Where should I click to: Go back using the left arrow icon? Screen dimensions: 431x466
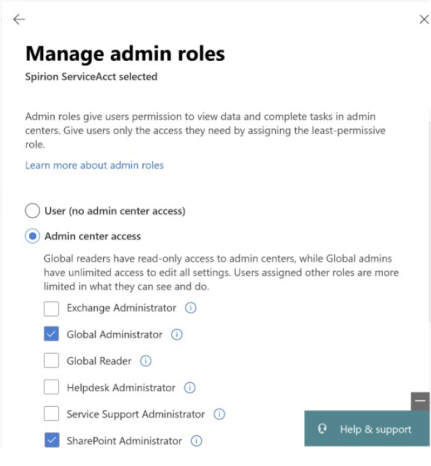[x=19, y=19]
